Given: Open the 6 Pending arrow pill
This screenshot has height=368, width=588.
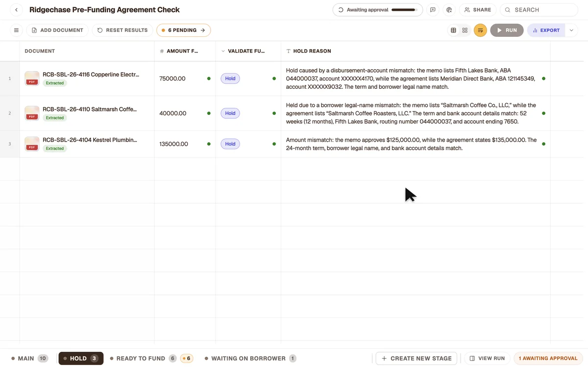Looking at the screenshot, I should pos(184,30).
